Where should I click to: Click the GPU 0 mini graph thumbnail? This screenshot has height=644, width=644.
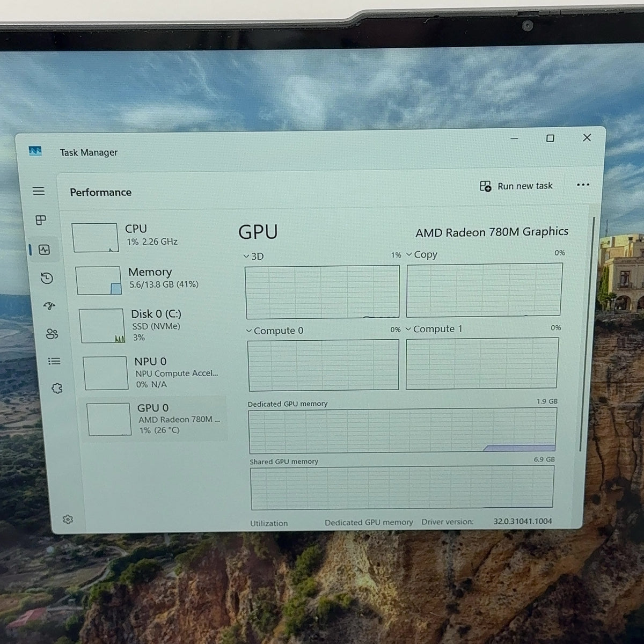tap(109, 419)
